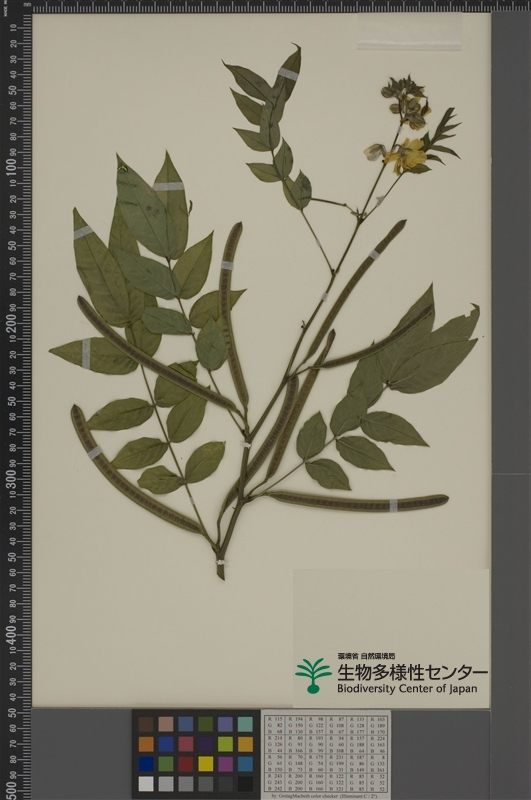Image resolution: width=531 pixels, height=800 pixels.
Task: Select the magenta swatch on the color checker
Action: pos(225,764)
